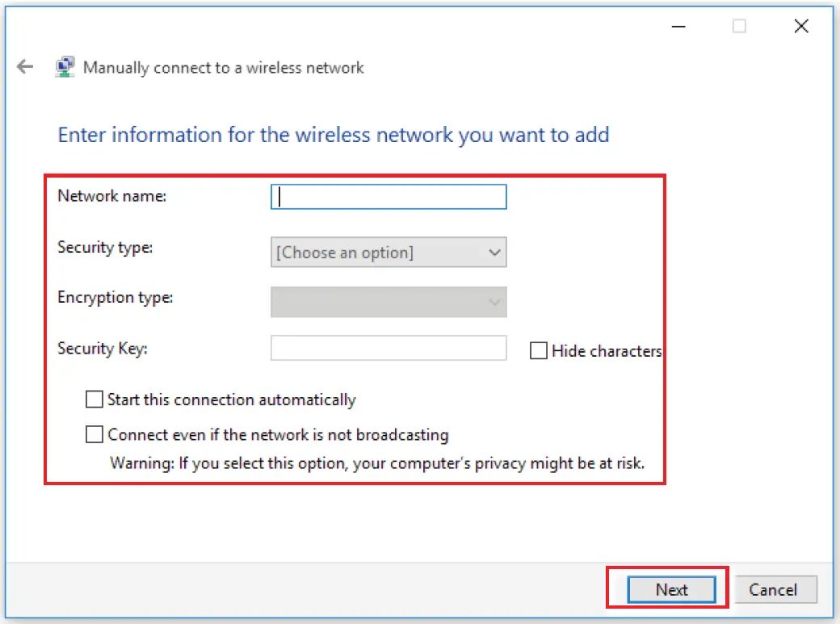The width and height of the screenshot is (840, 624).
Task: Go back using the back arrow
Action: pyautogui.click(x=26, y=67)
